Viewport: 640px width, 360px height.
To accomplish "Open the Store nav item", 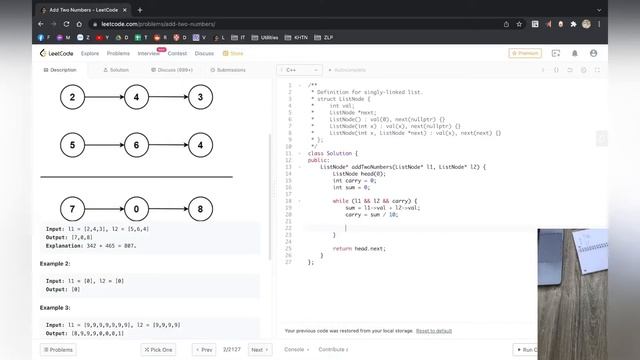I will point(233,53).
